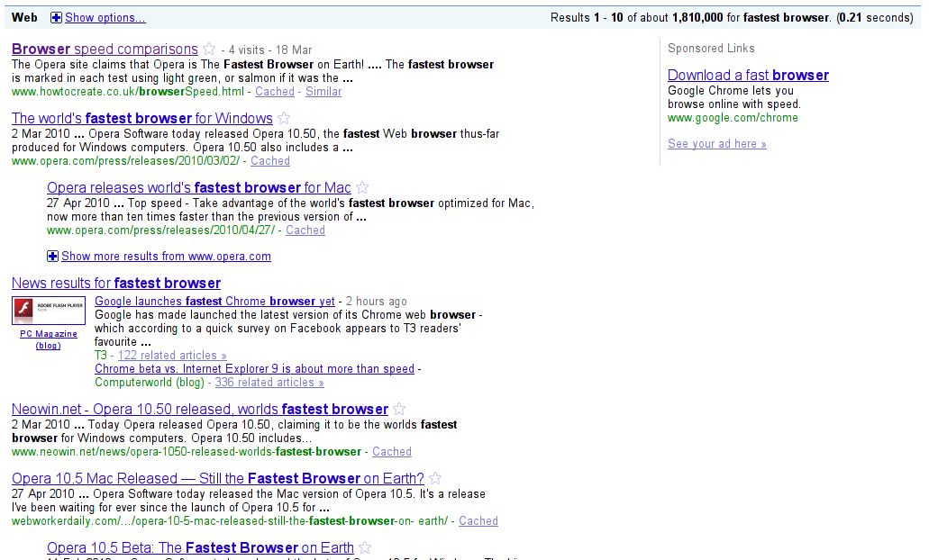The image size is (929, 560).
Task: Star The world's fastest browser for Windows result
Action: tap(285, 118)
